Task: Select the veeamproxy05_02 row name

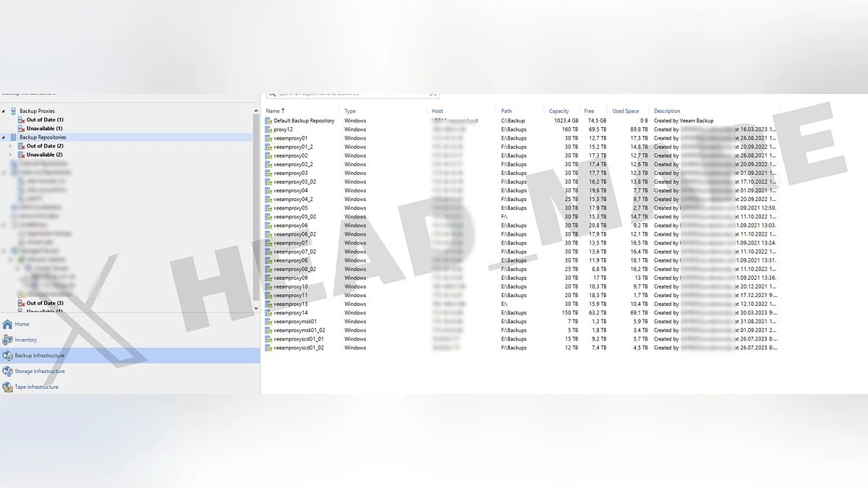Action: point(295,217)
